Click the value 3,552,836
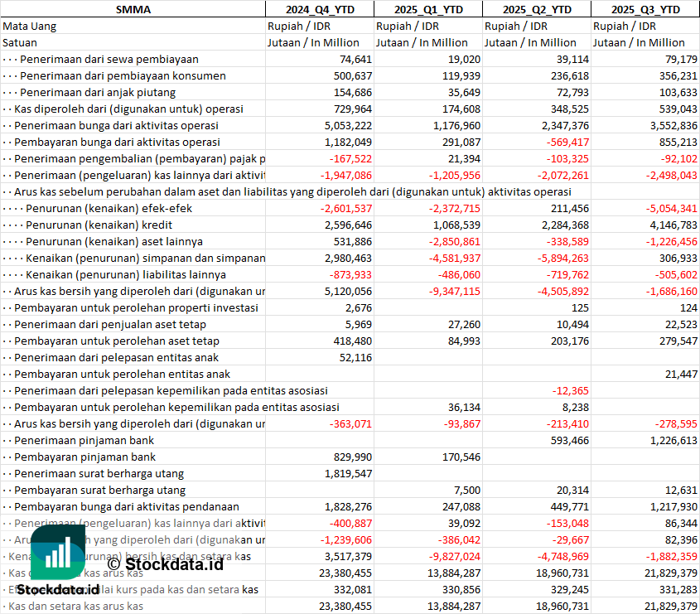This screenshot has width=700, height=614. click(673, 125)
